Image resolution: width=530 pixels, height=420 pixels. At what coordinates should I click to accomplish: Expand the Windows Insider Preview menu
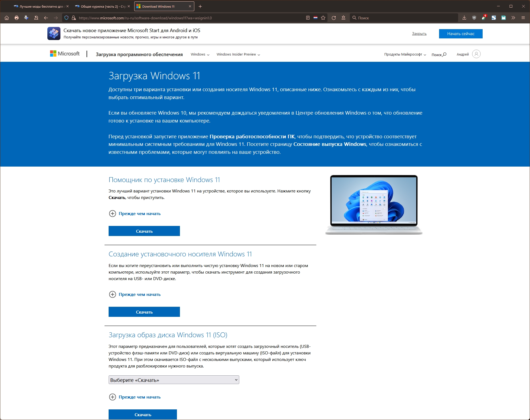coord(238,54)
